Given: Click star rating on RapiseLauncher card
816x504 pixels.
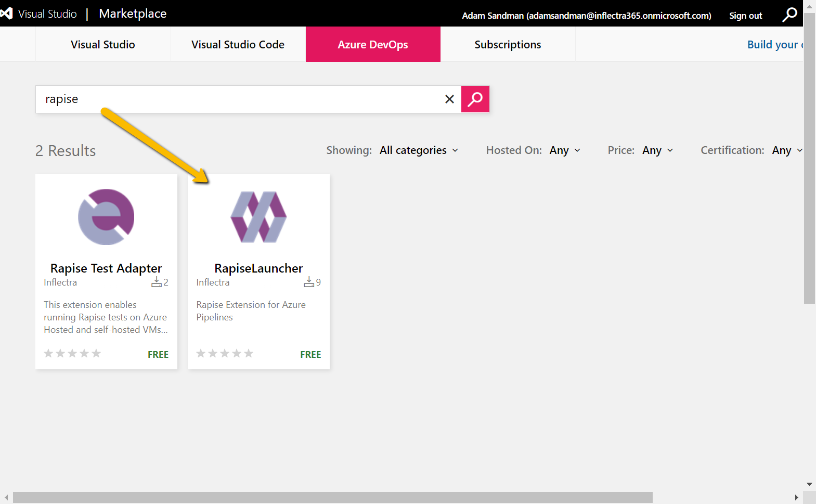Looking at the screenshot, I should [x=225, y=354].
